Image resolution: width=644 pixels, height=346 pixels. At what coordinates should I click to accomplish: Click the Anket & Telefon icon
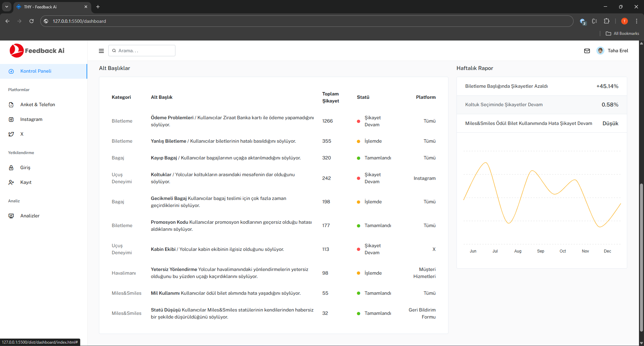point(11,105)
